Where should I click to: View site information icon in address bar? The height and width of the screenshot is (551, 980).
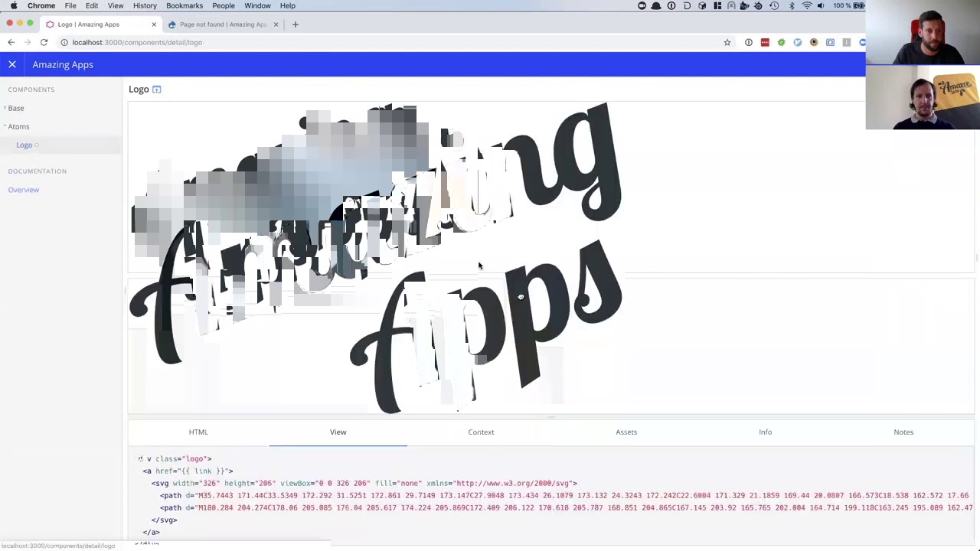64,42
